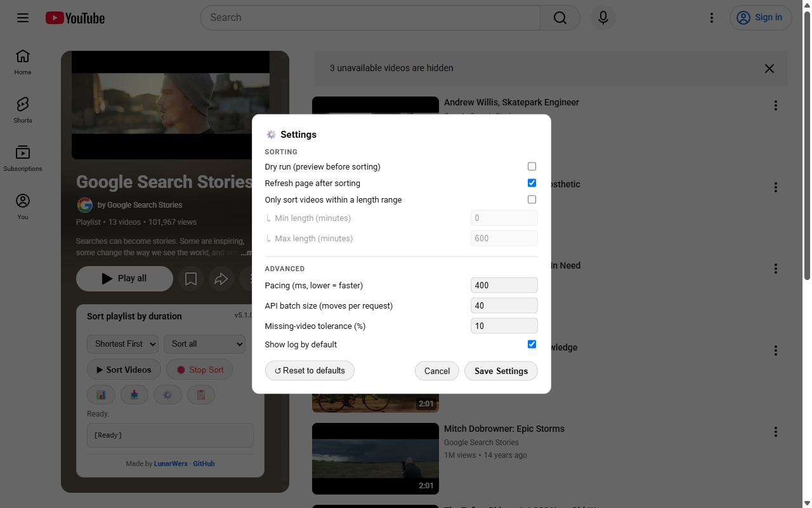Image resolution: width=812 pixels, height=508 pixels.
Task: Enable the Dry run checkbox
Action: 532,166
